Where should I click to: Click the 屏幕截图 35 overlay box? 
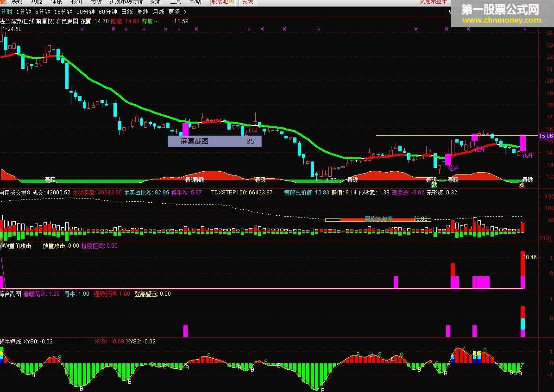pos(214,141)
